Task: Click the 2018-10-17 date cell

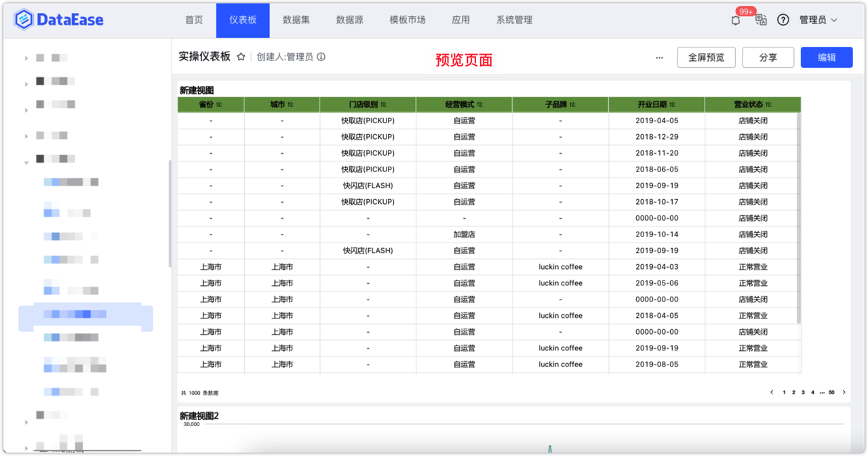Action: click(656, 202)
